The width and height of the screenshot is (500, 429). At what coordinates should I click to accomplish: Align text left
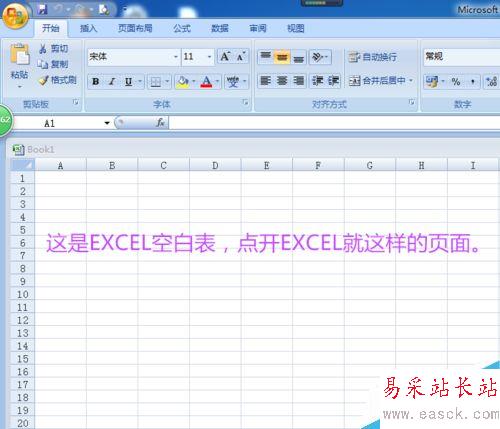(265, 81)
